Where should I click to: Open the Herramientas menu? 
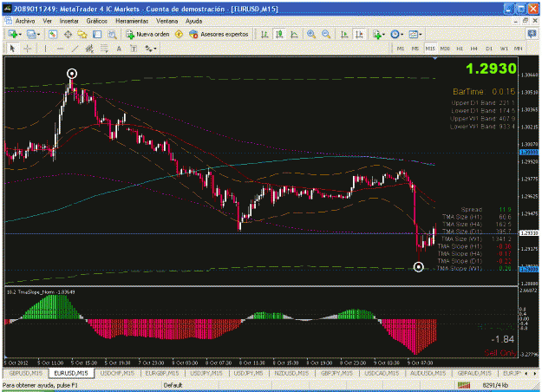click(132, 21)
